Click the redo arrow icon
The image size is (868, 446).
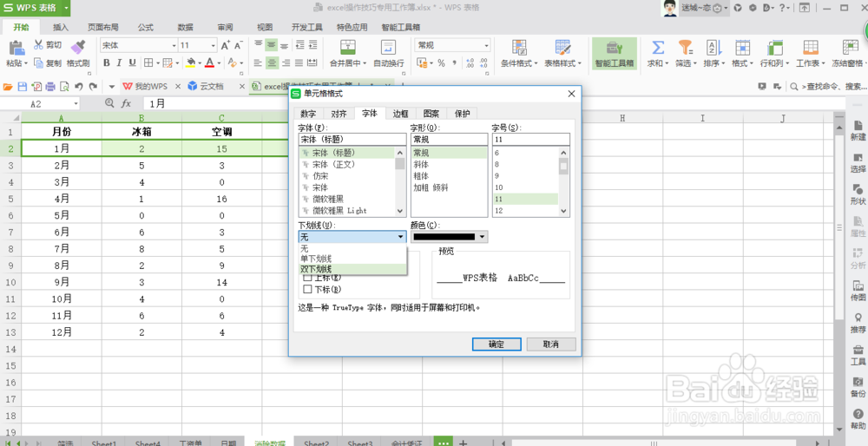[93, 86]
